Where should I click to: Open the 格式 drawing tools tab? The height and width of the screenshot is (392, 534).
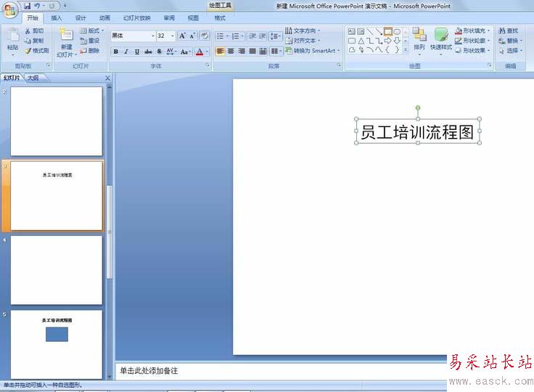pos(220,18)
